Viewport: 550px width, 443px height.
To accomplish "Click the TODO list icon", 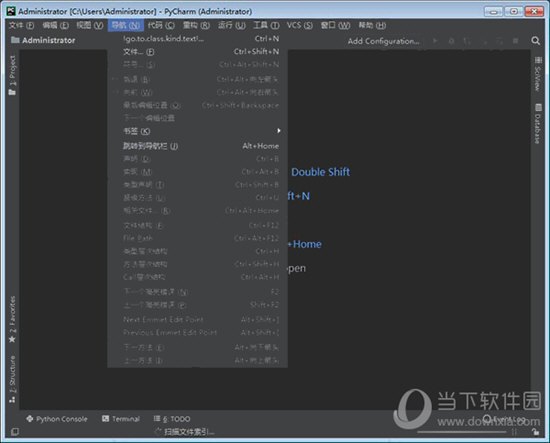I will pyautogui.click(x=157, y=418).
